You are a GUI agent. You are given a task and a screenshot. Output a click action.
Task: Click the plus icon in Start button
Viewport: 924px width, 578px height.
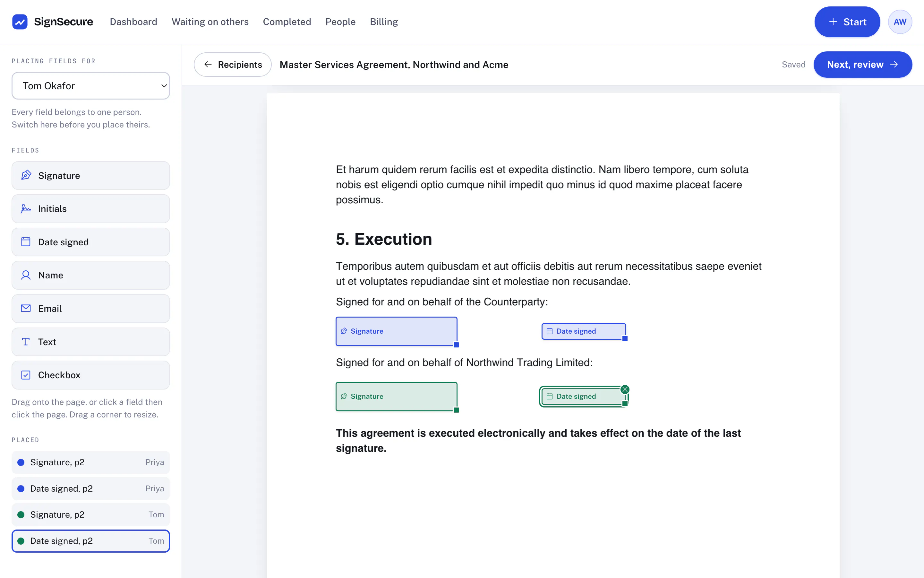tap(833, 22)
